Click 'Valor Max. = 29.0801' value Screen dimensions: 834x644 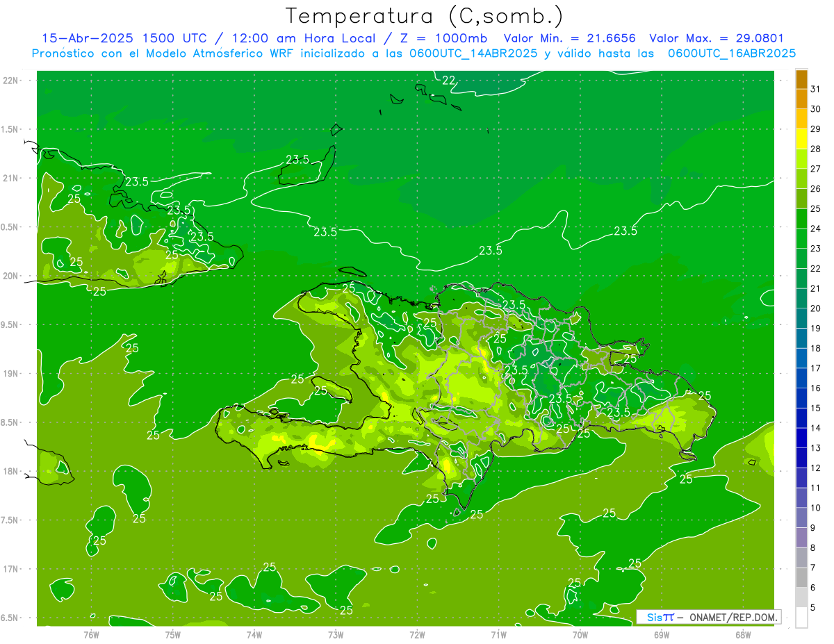click(717, 38)
